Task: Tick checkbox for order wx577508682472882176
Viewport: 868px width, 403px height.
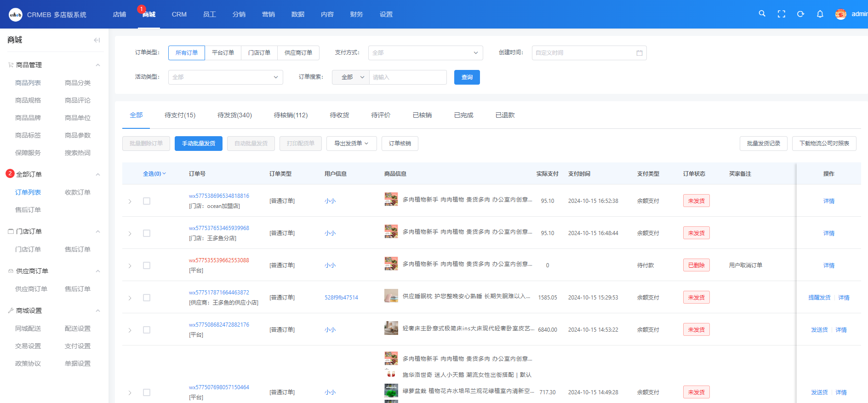Action: click(147, 330)
